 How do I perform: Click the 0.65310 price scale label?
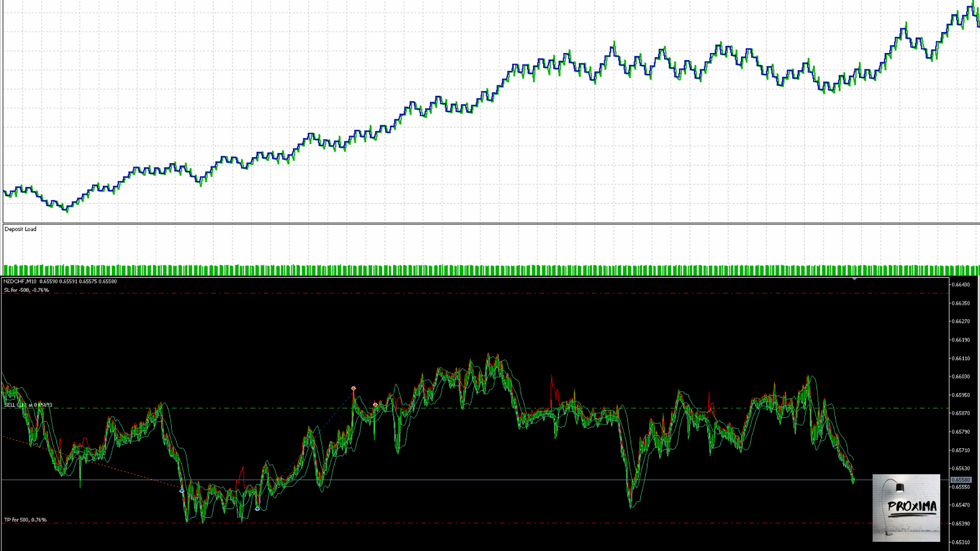pyautogui.click(x=962, y=542)
